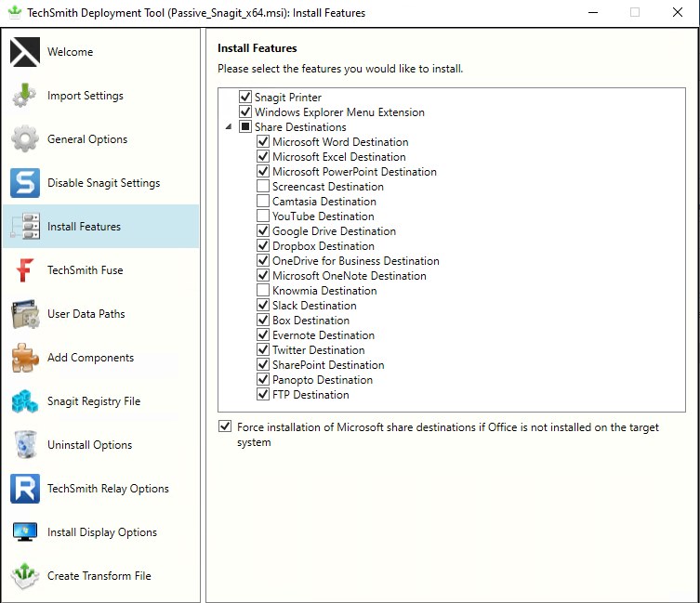
Task: Click the Import Settings gear-arrow icon
Action: tap(24, 96)
